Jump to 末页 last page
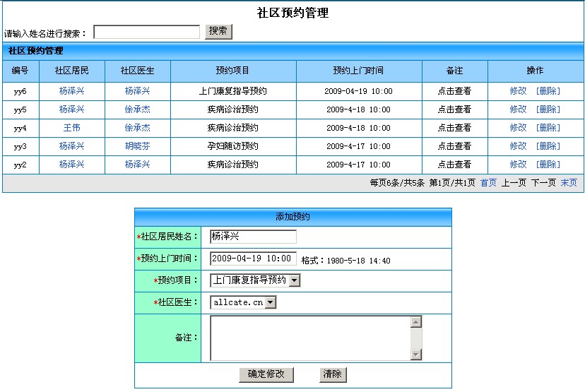 [569, 183]
